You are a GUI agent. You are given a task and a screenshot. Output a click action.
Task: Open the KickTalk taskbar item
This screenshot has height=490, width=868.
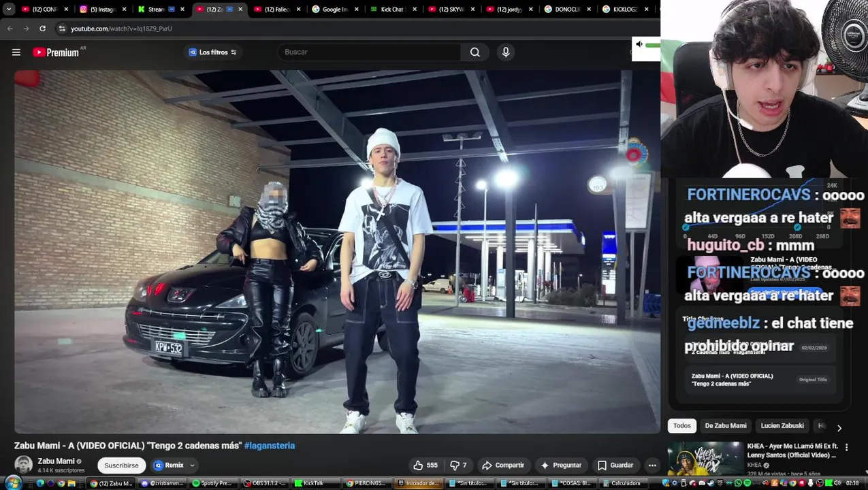pos(317,483)
